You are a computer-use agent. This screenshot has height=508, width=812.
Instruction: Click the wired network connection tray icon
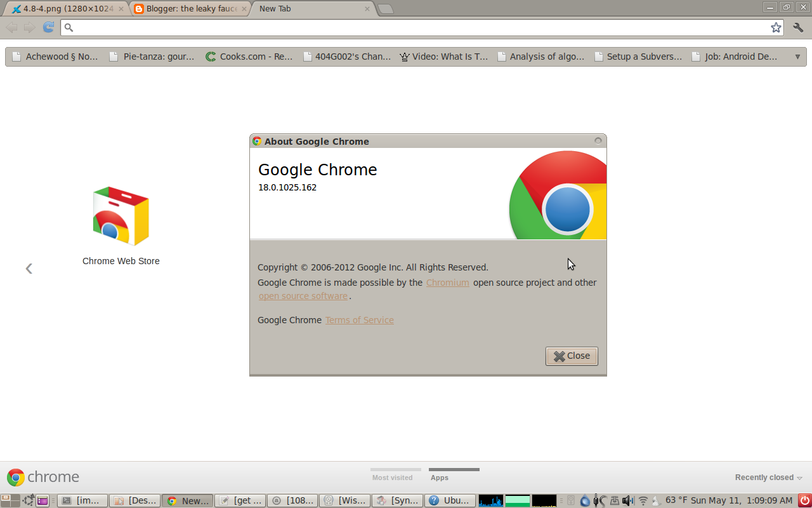click(614, 500)
